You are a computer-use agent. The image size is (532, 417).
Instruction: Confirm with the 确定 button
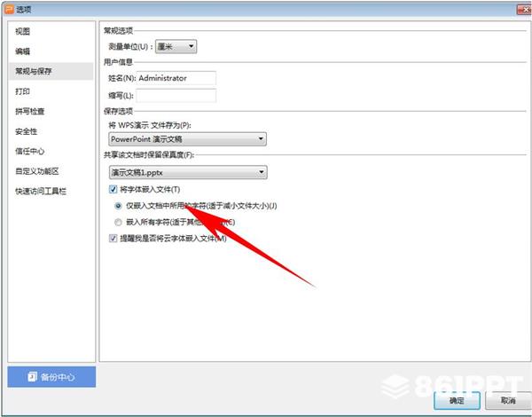(x=457, y=401)
